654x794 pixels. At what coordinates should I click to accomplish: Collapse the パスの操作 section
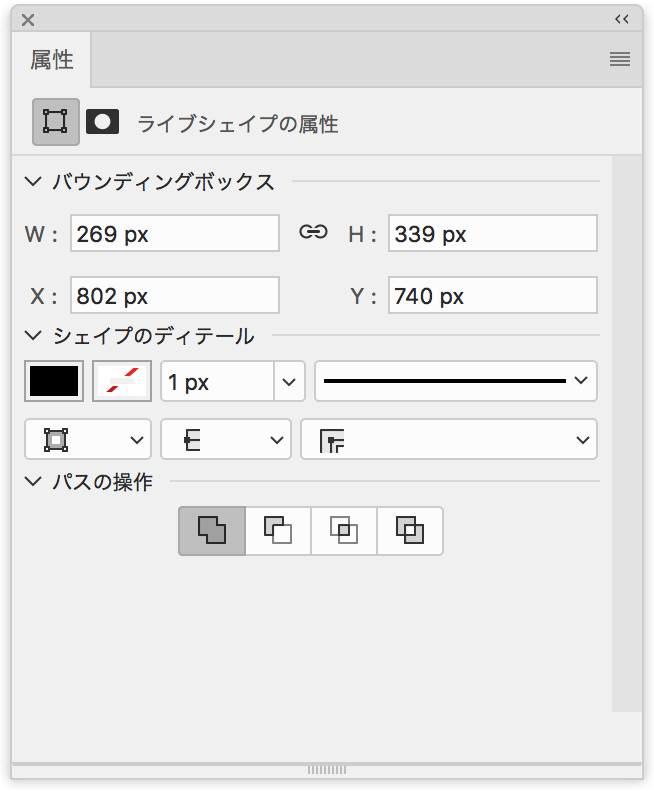tap(33, 481)
